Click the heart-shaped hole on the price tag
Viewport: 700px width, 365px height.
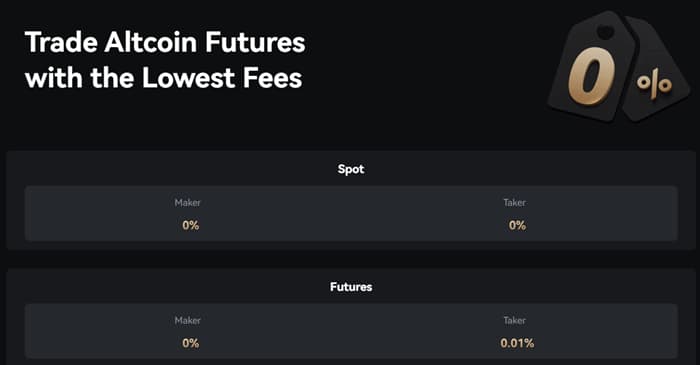605,32
